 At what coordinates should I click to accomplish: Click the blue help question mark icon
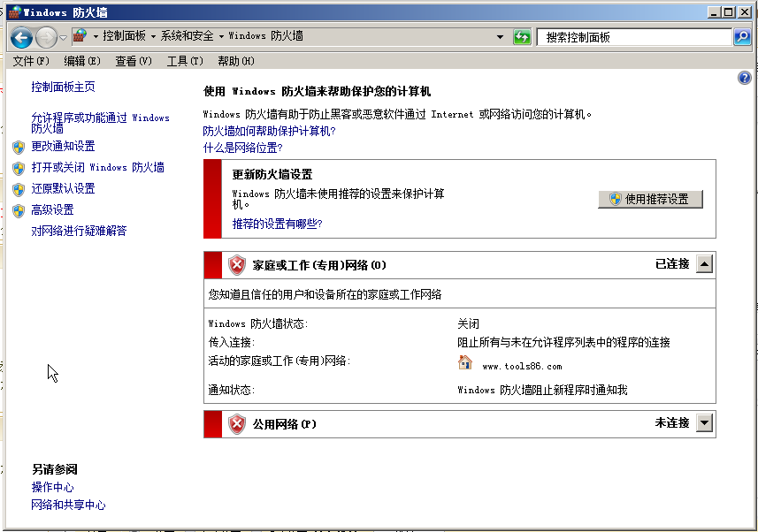tap(745, 77)
